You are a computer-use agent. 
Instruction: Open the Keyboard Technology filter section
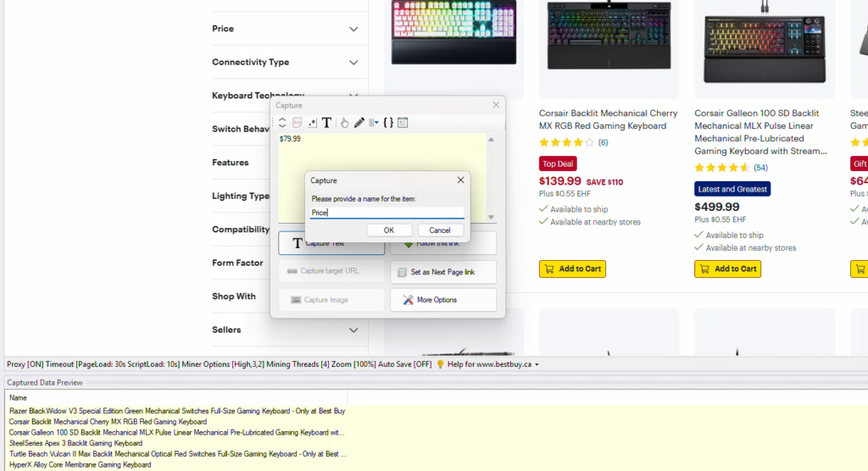click(x=258, y=95)
